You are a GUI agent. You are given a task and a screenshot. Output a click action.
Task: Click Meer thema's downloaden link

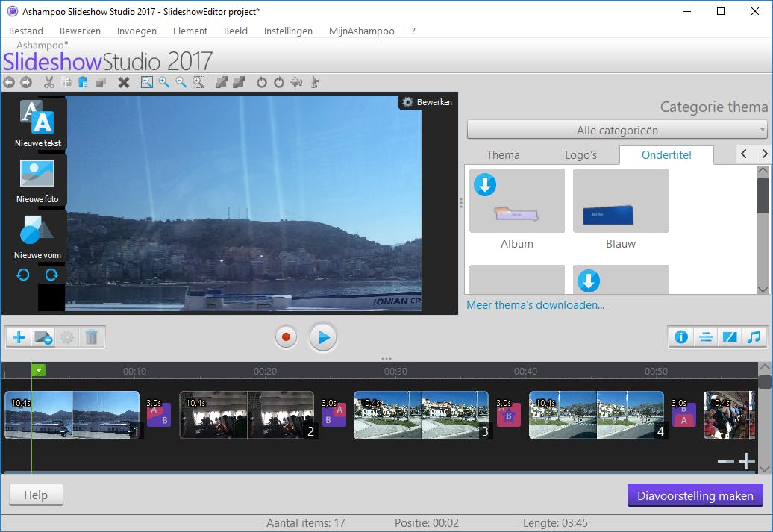tap(536, 304)
